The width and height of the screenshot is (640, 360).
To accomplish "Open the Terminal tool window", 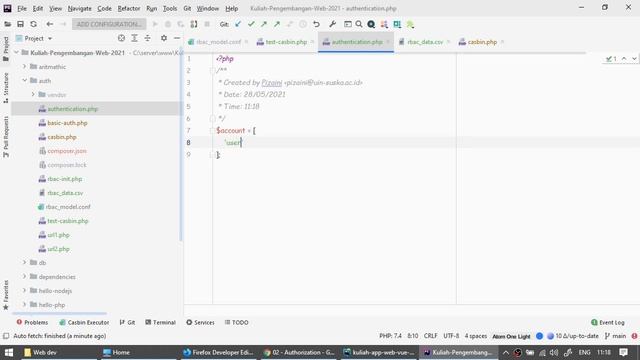I will point(160,322).
